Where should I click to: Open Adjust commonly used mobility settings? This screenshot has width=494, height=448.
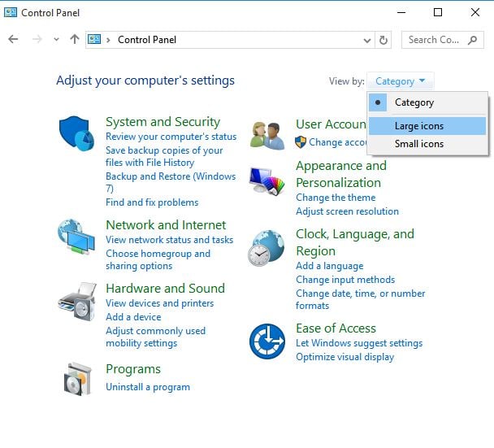(155, 337)
